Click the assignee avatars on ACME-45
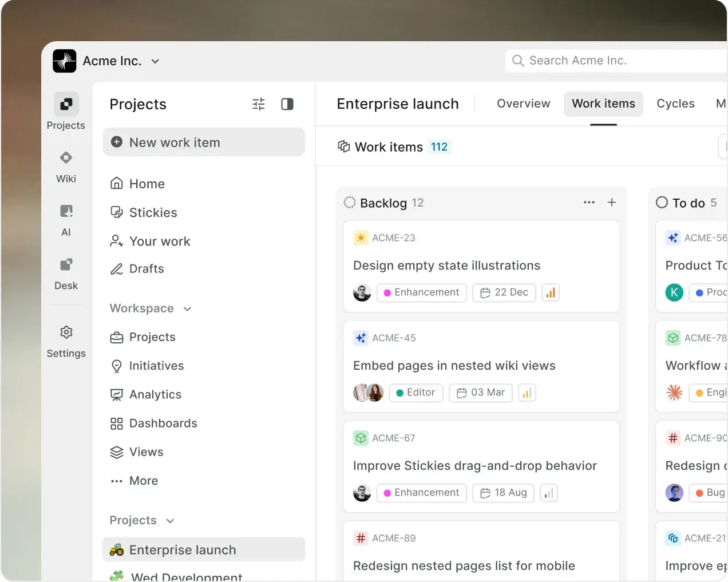 [x=369, y=393]
